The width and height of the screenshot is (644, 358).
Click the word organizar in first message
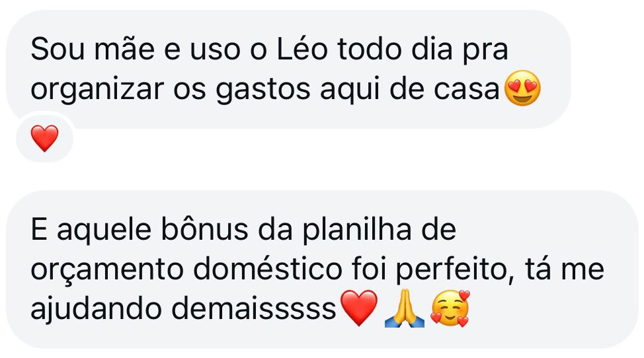coord(97,90)
